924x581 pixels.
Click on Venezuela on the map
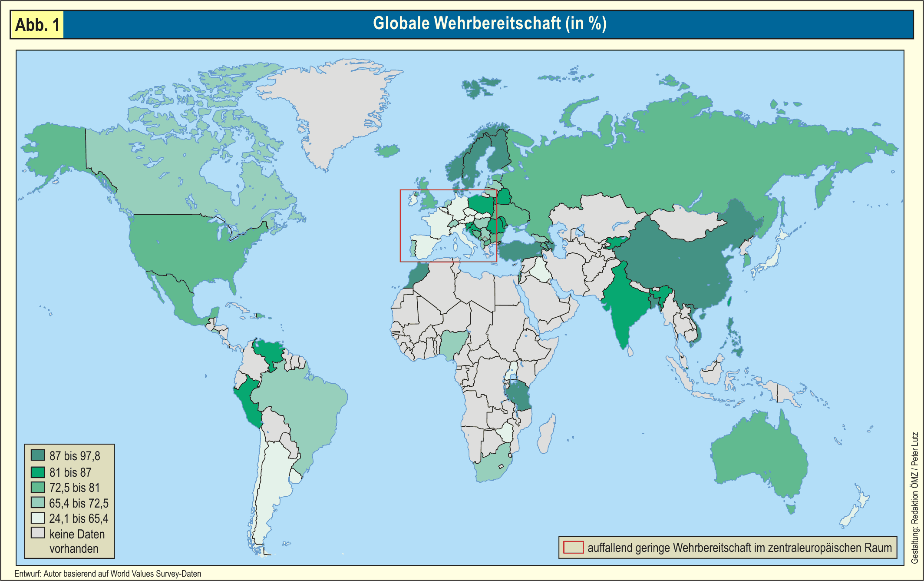[x=269, y=351]
